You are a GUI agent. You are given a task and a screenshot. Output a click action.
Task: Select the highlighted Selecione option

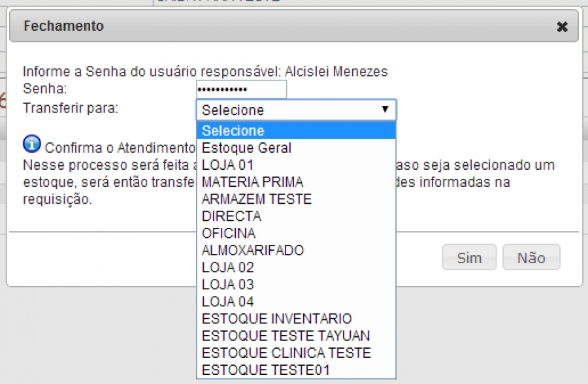[296, 131]
